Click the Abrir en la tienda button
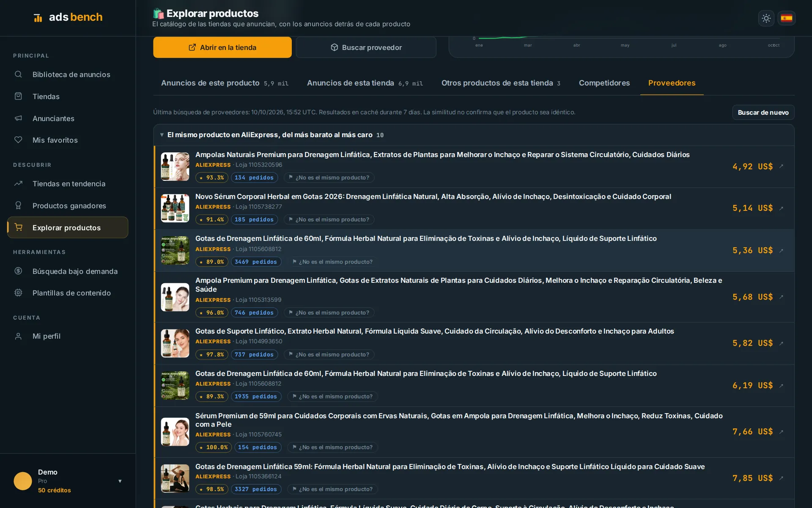Screen dimensions: 812x508 point(222,47)
